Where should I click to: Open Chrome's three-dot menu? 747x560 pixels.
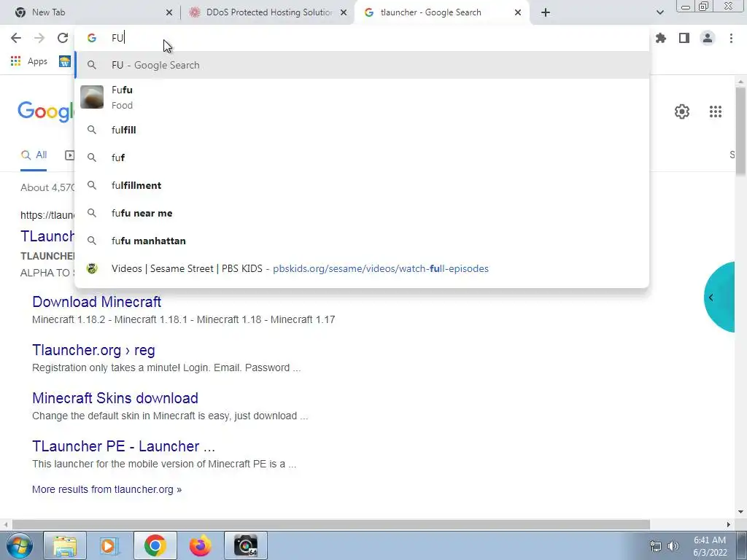click(731, 38)
